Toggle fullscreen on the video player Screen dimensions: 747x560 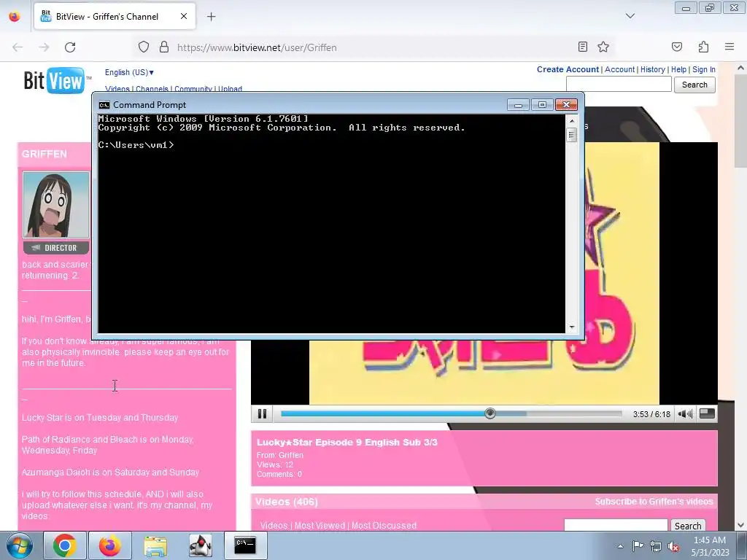pos(707,413)
